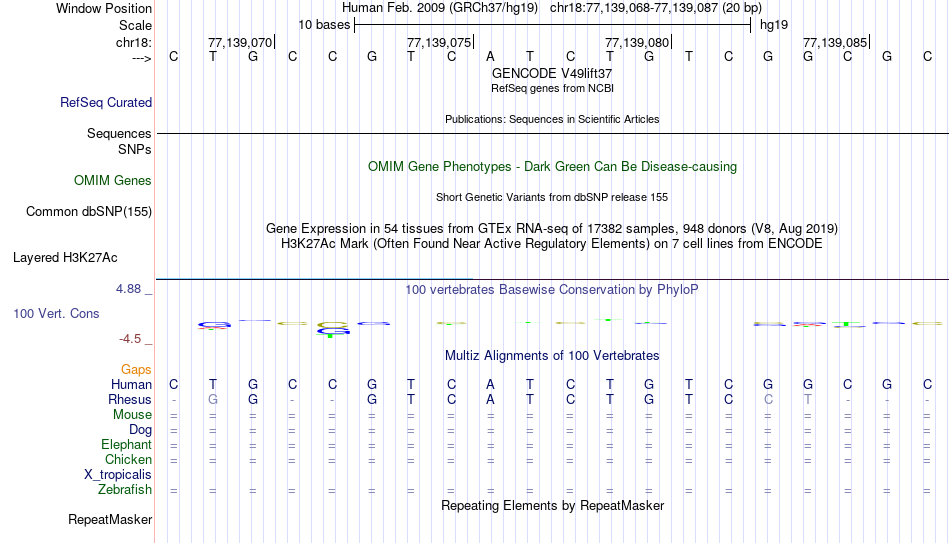Click the Dog alignment row label
Screen dimensions: 950x543
[140, 430]
